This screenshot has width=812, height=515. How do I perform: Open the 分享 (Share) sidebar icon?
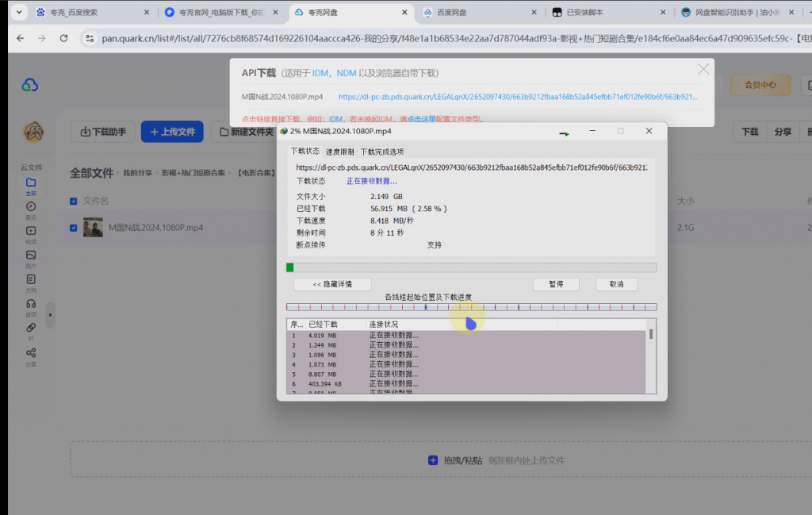(31, 354)
